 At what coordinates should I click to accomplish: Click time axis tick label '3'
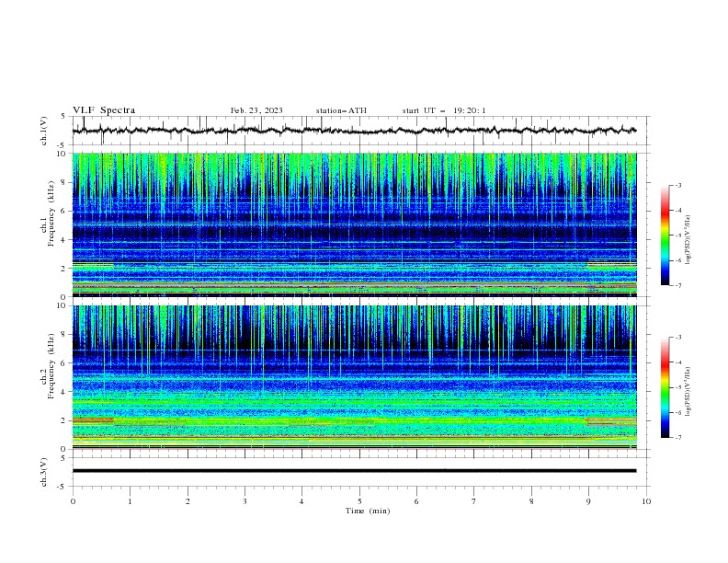click(x=245, y=501)
